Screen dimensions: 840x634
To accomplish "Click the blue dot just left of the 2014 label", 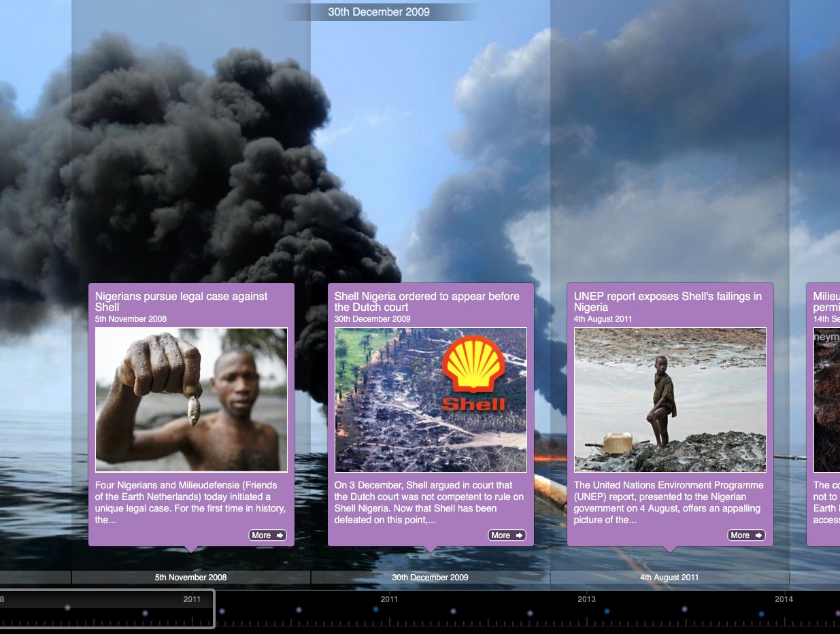I will point(761,614).
